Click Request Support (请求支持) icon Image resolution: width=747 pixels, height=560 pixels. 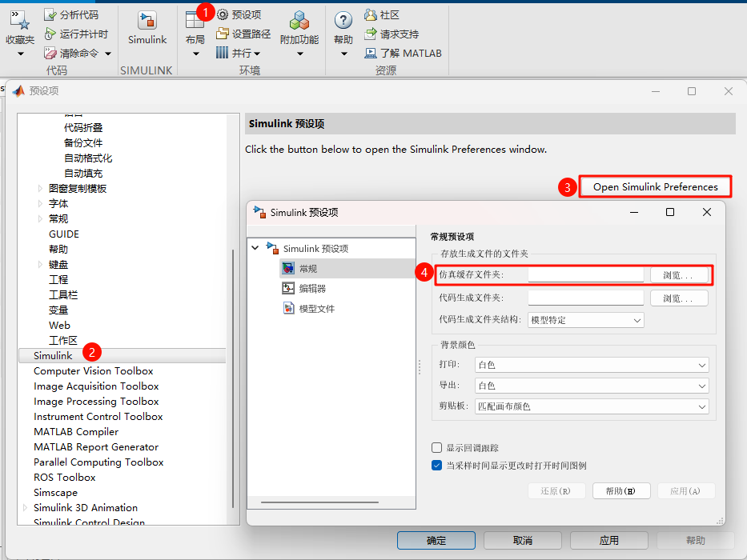(x=371, y=34)
